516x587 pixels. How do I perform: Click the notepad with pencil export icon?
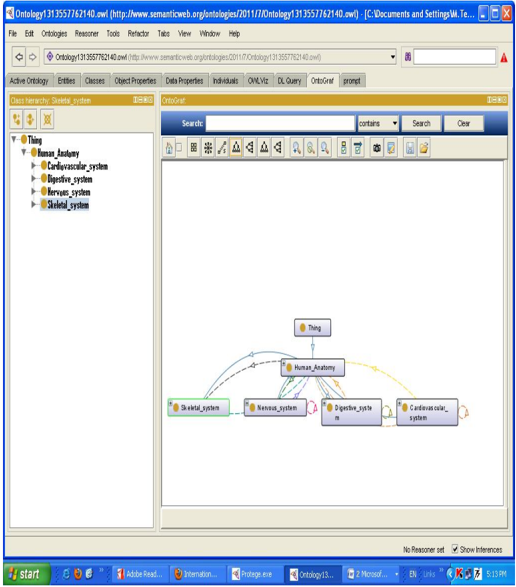click(391, 147)
